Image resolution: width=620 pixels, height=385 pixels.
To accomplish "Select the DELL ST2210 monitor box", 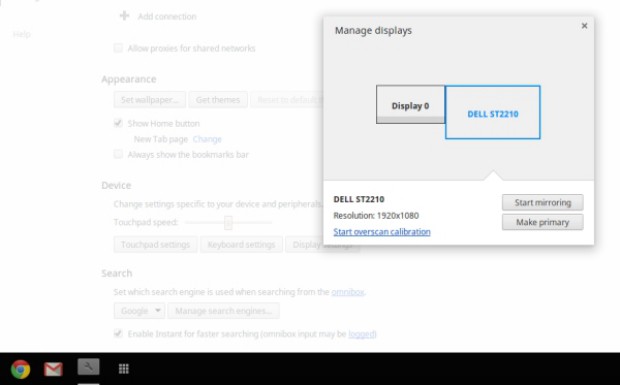I will point(493,112).
